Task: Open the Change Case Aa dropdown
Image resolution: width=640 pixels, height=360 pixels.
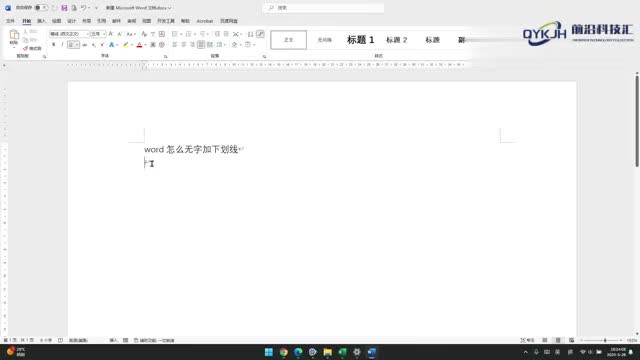Action: tap(131, 34)
